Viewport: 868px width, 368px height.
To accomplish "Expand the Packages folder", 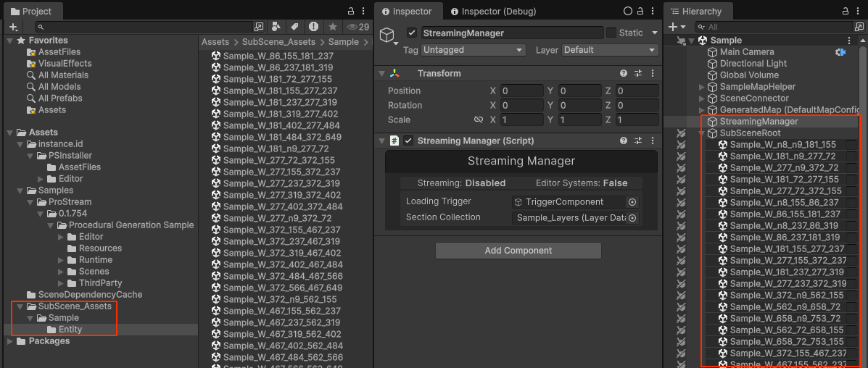I will 10,341.
